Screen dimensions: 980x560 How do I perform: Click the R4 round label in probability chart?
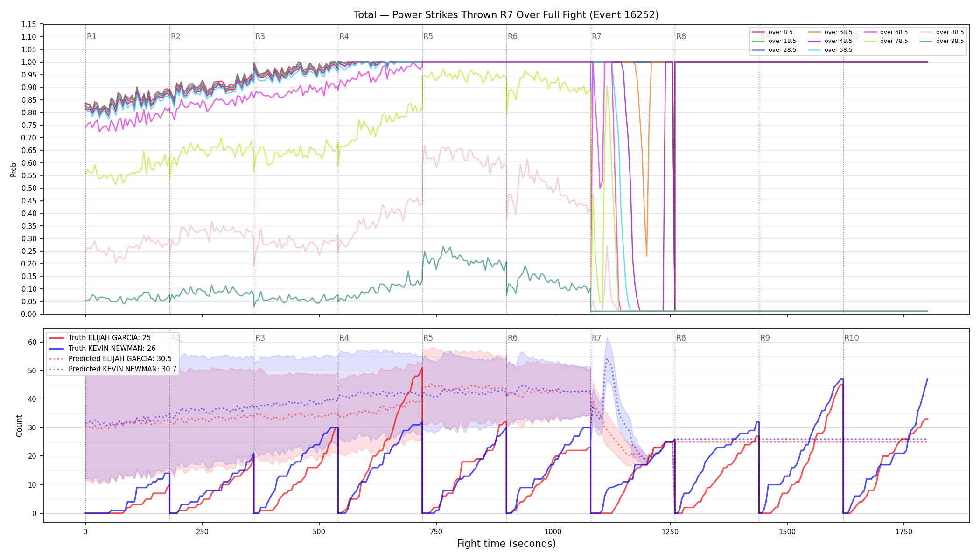pos(344,36)
